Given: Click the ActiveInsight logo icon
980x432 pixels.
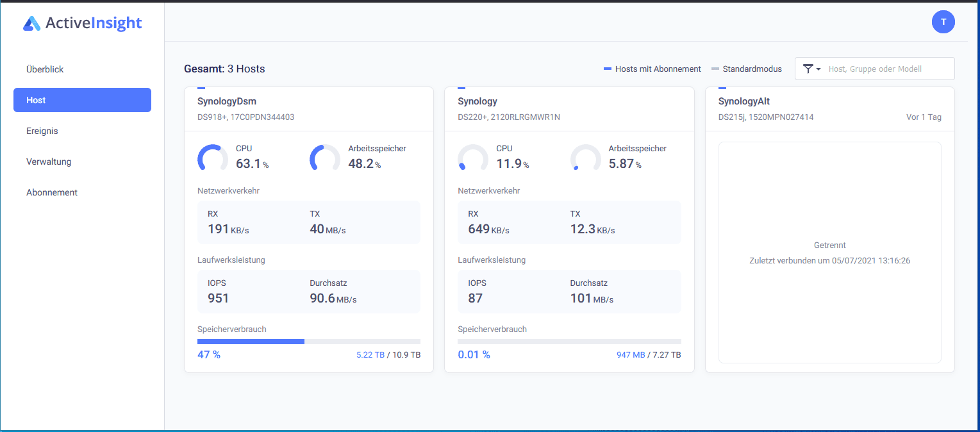Looking at the screenshot, I should point(31,24).
